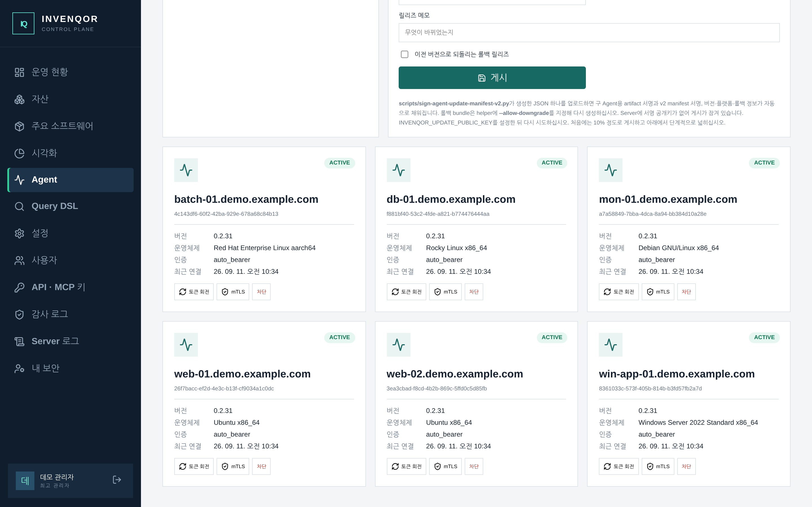Click the logout icon beside 데모 관리자
Image resolution: width=812 pixels, height=507 pixels.
click(117, 480)
